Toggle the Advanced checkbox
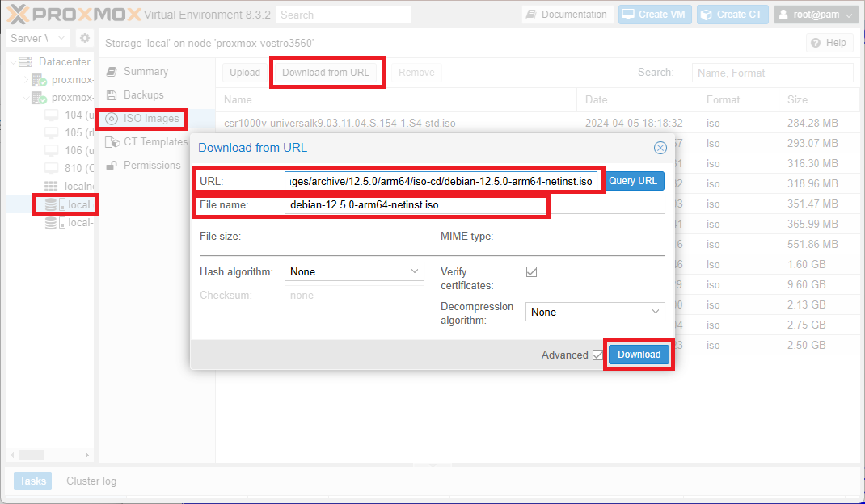Screen dimensions: 865x504 click(597, 355)
